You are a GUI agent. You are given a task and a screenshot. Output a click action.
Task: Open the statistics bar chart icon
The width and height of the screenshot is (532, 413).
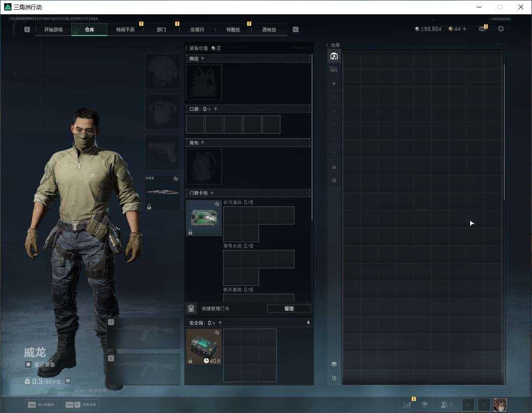407,405
